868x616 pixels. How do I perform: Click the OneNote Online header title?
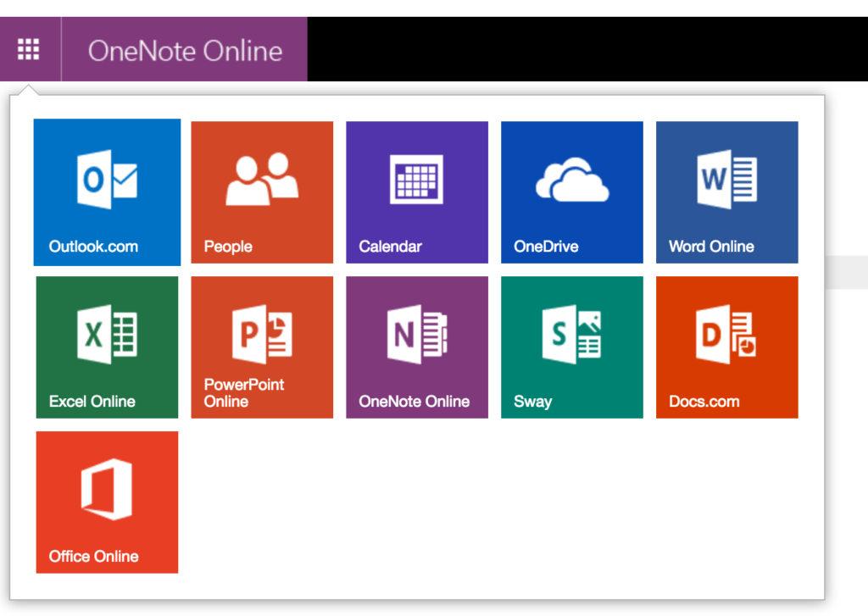185,51
